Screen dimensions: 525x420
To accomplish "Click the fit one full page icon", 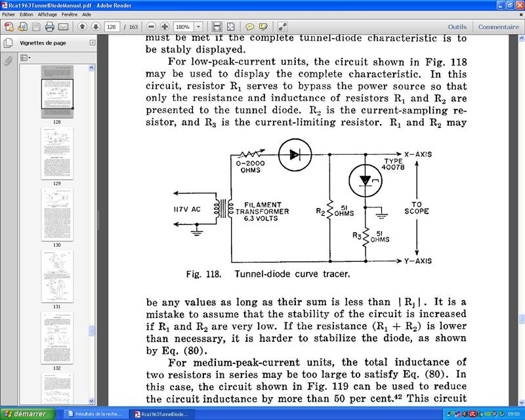I will [x=231, y=27].
